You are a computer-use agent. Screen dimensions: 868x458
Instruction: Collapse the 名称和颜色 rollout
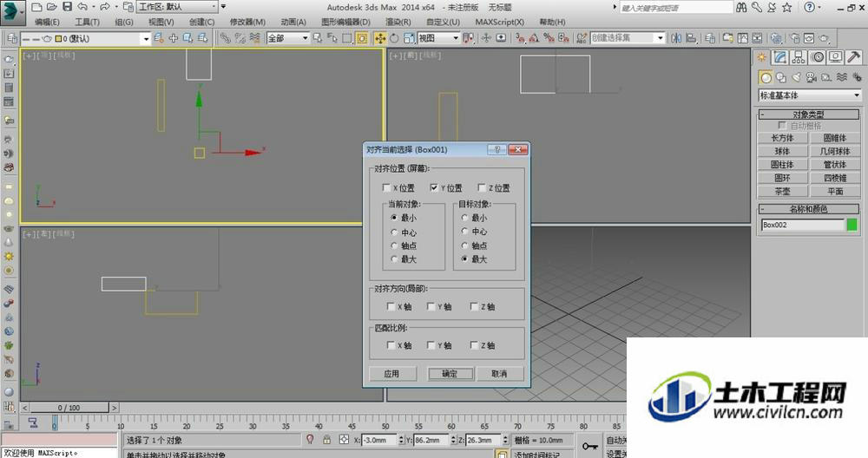pyautogui.click(x=808, y=209)
